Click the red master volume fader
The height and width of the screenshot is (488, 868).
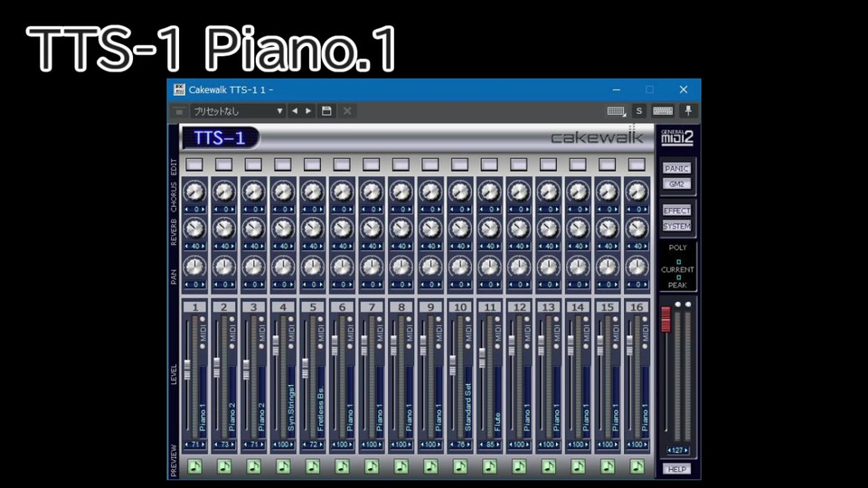point(666,320)
